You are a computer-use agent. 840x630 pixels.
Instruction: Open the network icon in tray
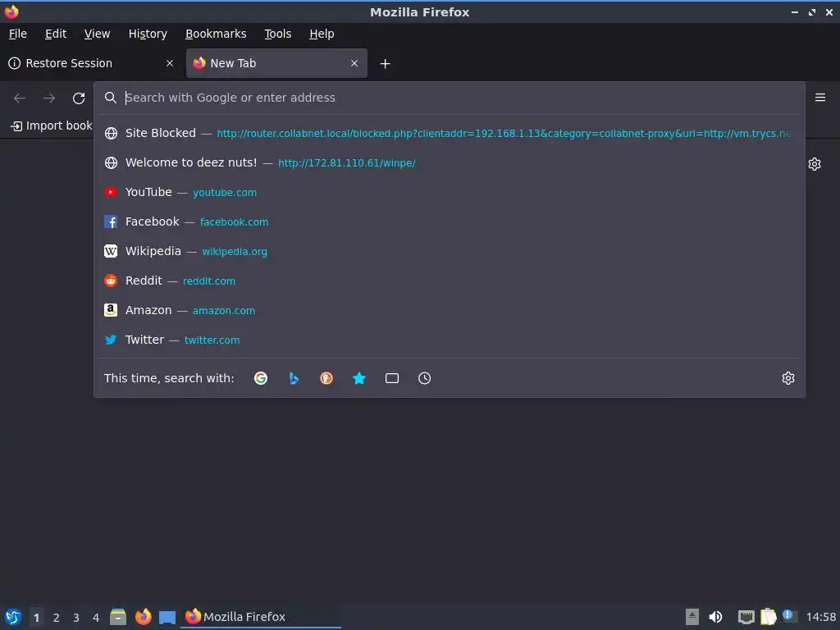click(746, 617)
